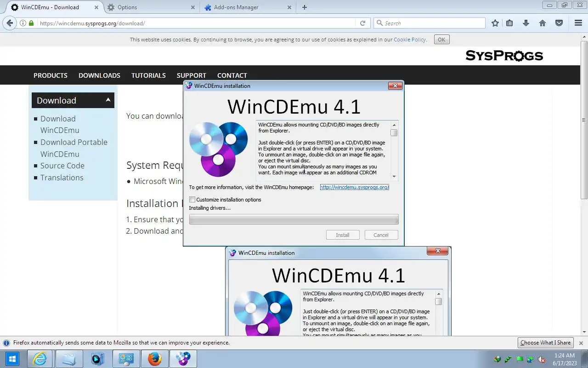Open the media player taskbar icon

point(97,359)
